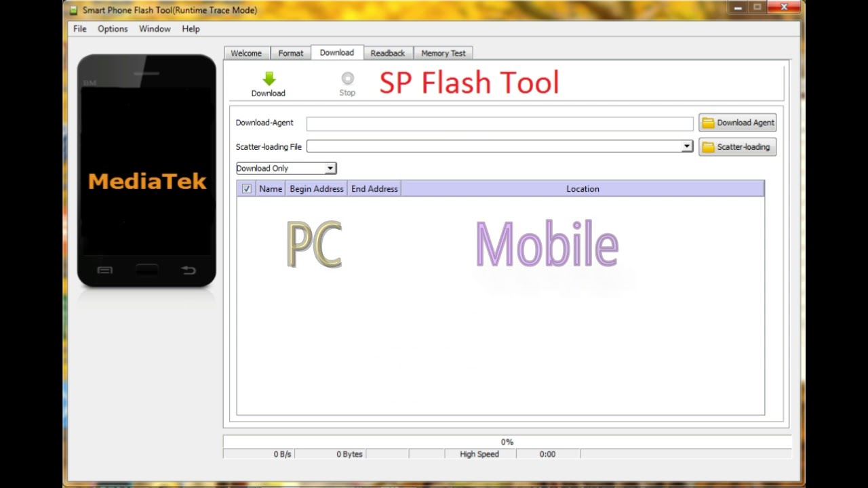868x488 pixels.
Task: Click the Scatter-loading browse button
Action: click(738, 146)
